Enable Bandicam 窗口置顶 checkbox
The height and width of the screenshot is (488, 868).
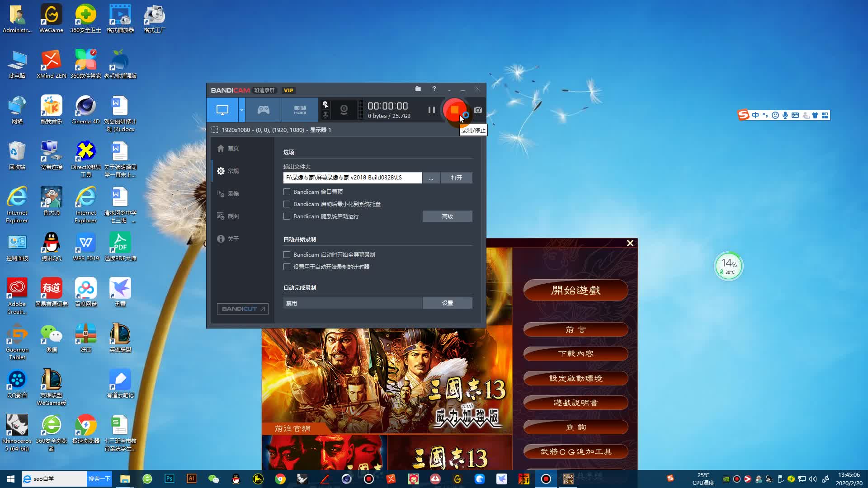pyautogui.click(x=287, y=192)
